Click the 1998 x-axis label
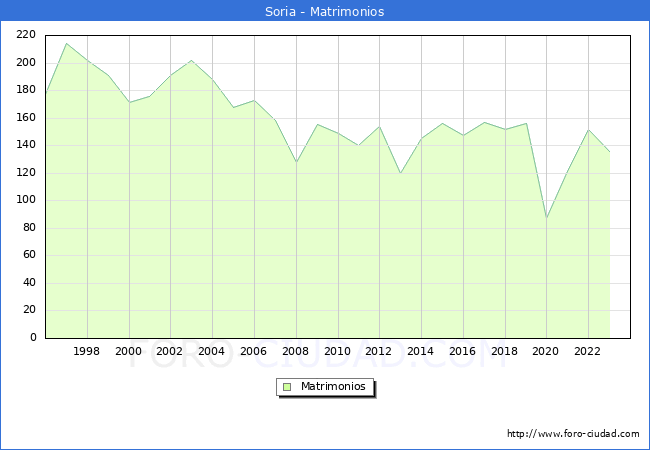 (x=86, y=351)
